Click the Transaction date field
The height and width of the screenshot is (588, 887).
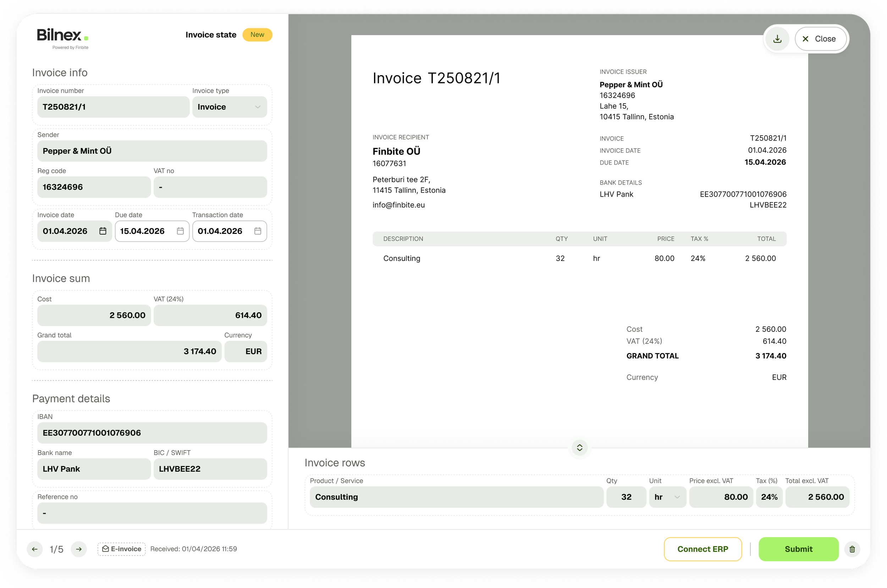[x=230, y=231]
